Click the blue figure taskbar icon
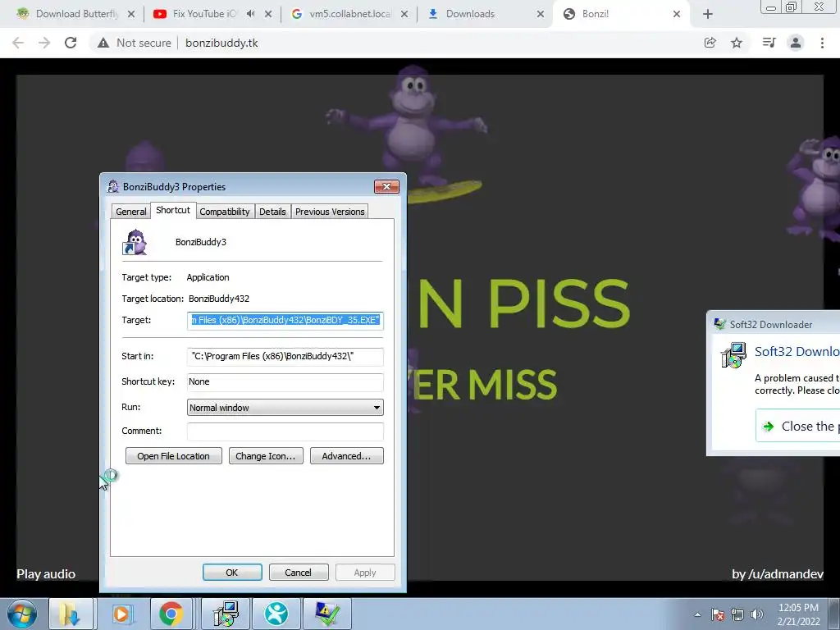 tap(276, 614)
